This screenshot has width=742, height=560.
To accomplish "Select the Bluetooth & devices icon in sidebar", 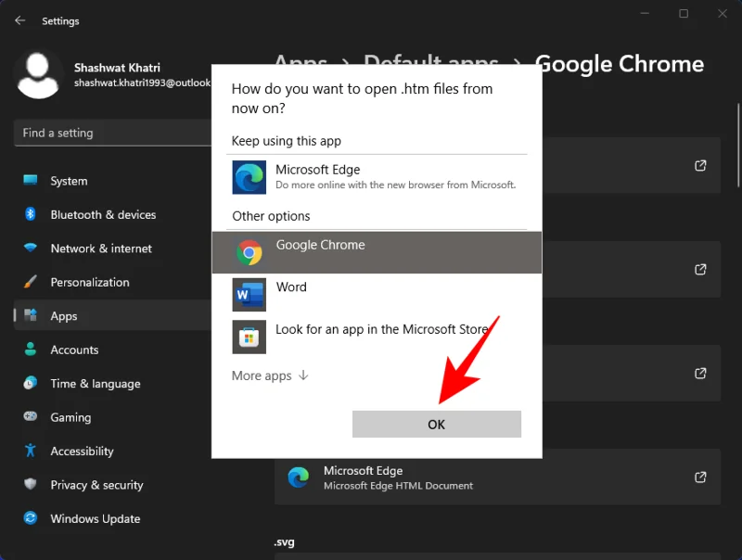I will coord(29,214).
